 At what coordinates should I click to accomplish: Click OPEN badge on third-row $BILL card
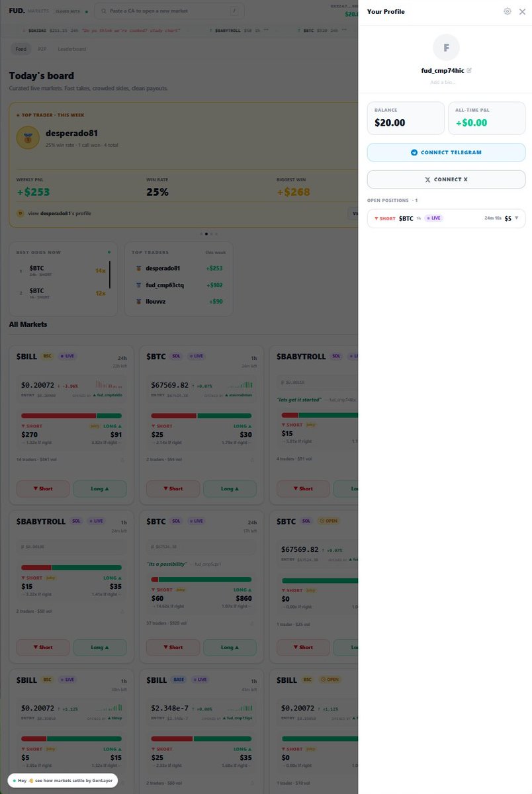tap(331, 680)
